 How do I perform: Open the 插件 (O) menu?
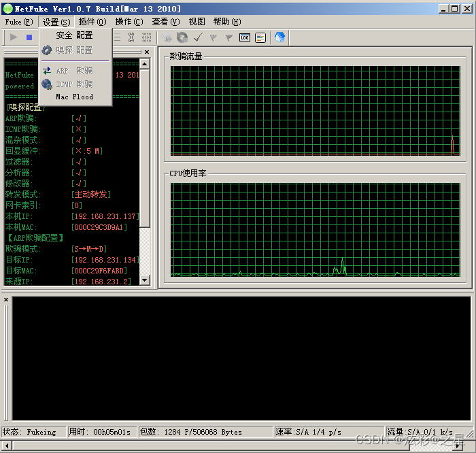92,22
